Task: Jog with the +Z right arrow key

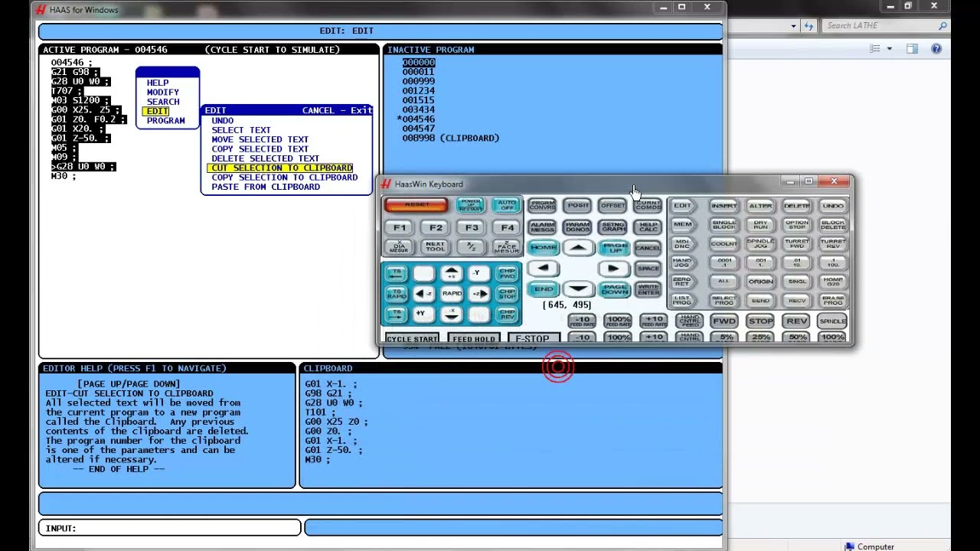Action: click(479, 293)
